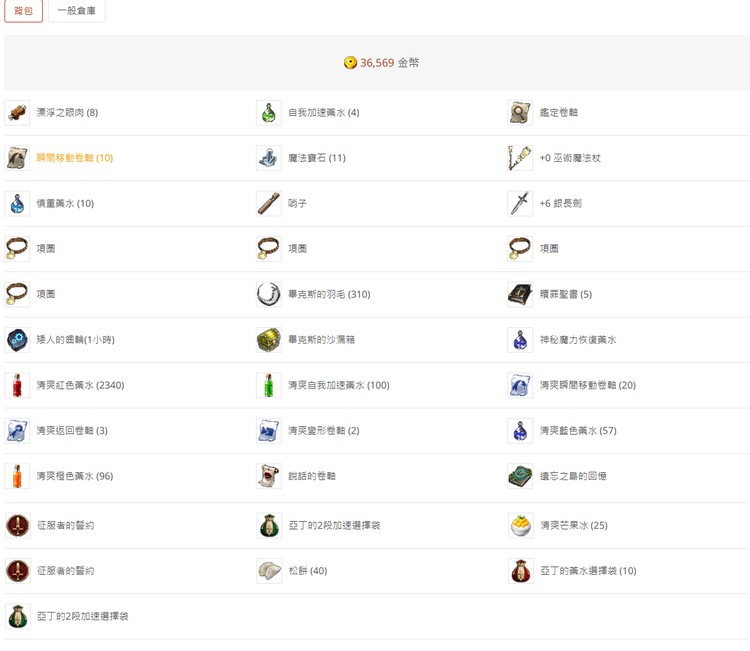750x651 pixels.
Task: Click the label 清爽自我加速藥水 (100)
Action: [339, 386]
